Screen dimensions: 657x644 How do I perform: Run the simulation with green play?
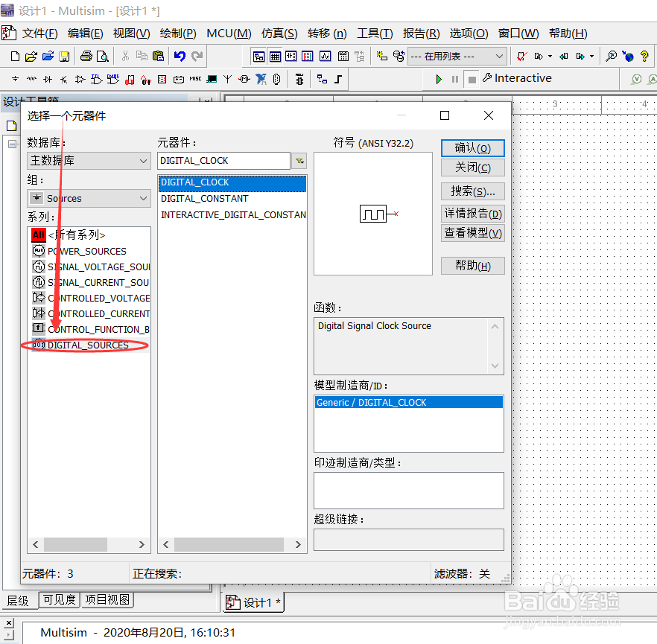(439, 79)
